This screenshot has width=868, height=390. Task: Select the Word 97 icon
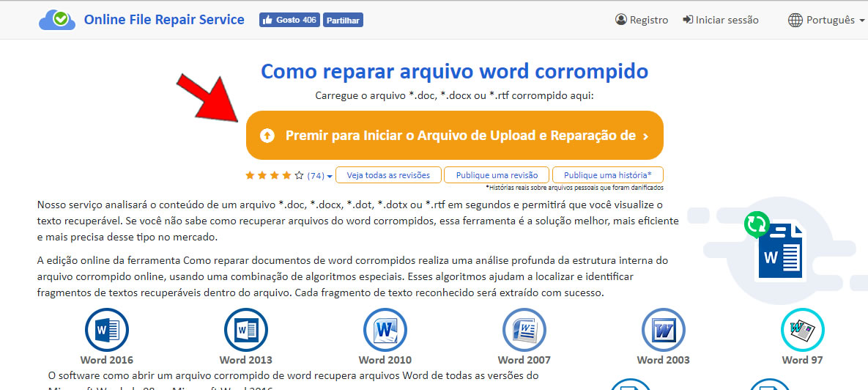pyautogui.click(x=803, y=330)
